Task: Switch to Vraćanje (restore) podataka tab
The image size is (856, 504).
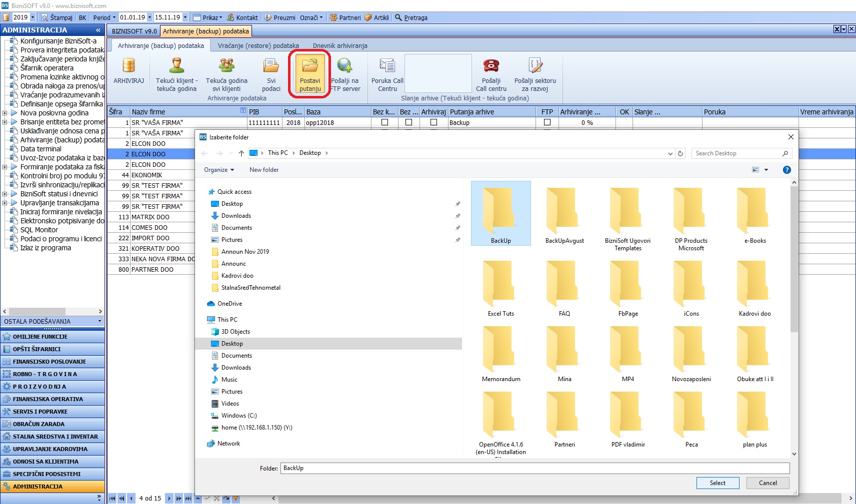Action: [x=258, y=45]
